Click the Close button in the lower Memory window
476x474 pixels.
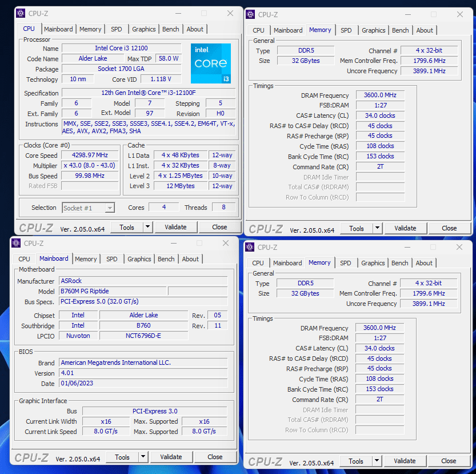click(449, 461)
